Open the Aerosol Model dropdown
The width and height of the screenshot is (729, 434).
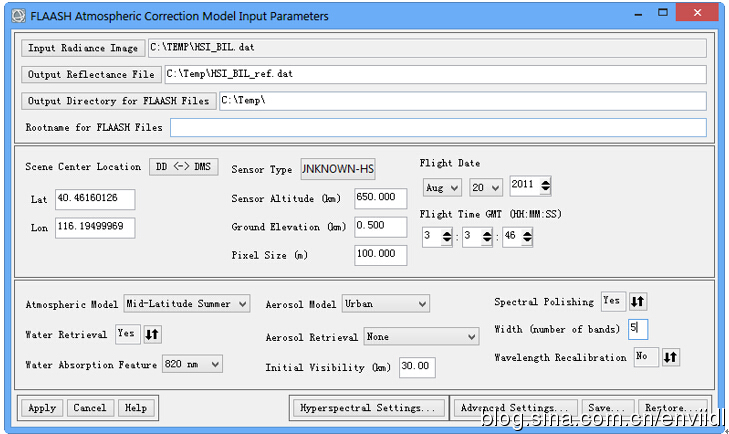click(385, 304)
